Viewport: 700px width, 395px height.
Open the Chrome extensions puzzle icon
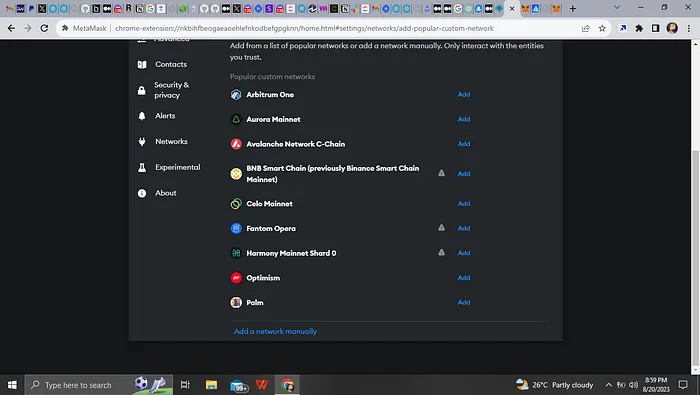pos(639,28)
